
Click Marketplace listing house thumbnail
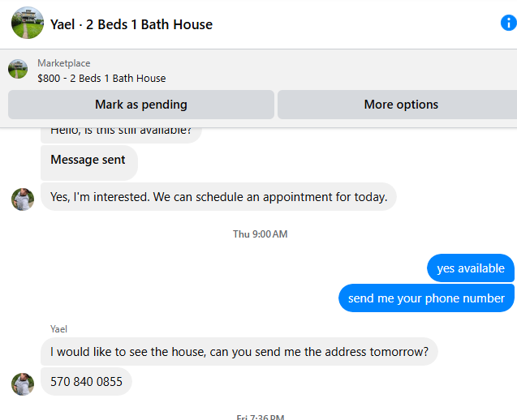click(18, 70)
